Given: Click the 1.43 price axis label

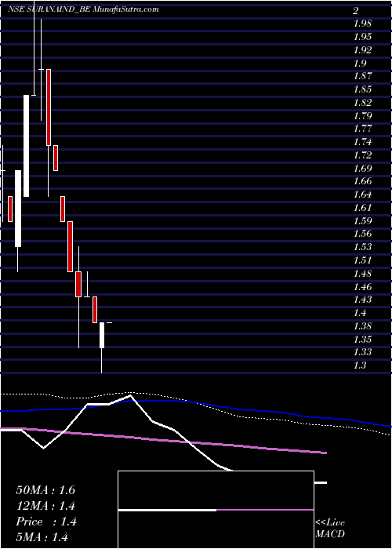Looking at the screenshot, I should [x=362, y=300].
